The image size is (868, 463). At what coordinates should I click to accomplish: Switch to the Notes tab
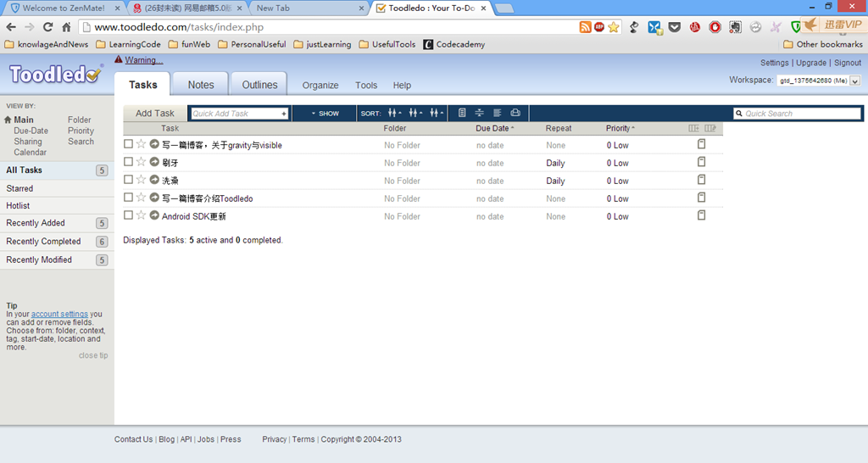(200, 84)
